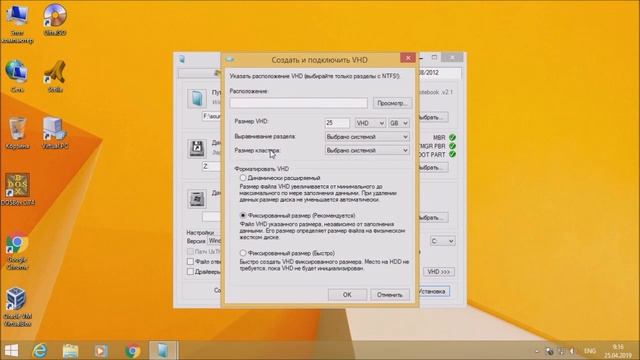The width and height of the screenshot is (640, 360).
Task: Click the Выбрать button for install drive
Action: pos(433,218)
